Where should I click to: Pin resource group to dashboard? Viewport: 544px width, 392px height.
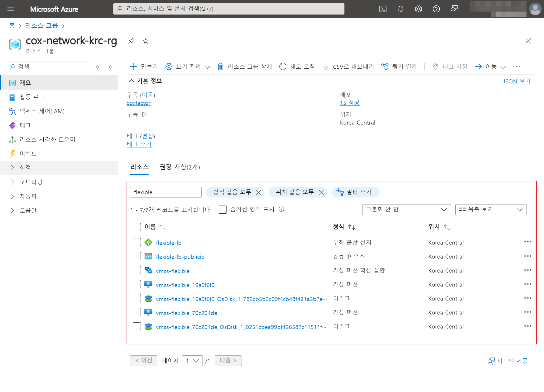click(x=131, y=41)
